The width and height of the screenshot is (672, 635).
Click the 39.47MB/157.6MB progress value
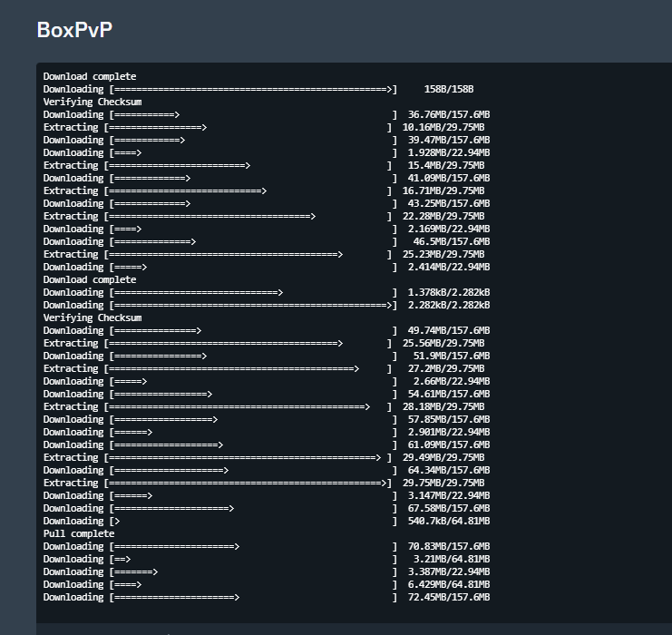[449, 141]
